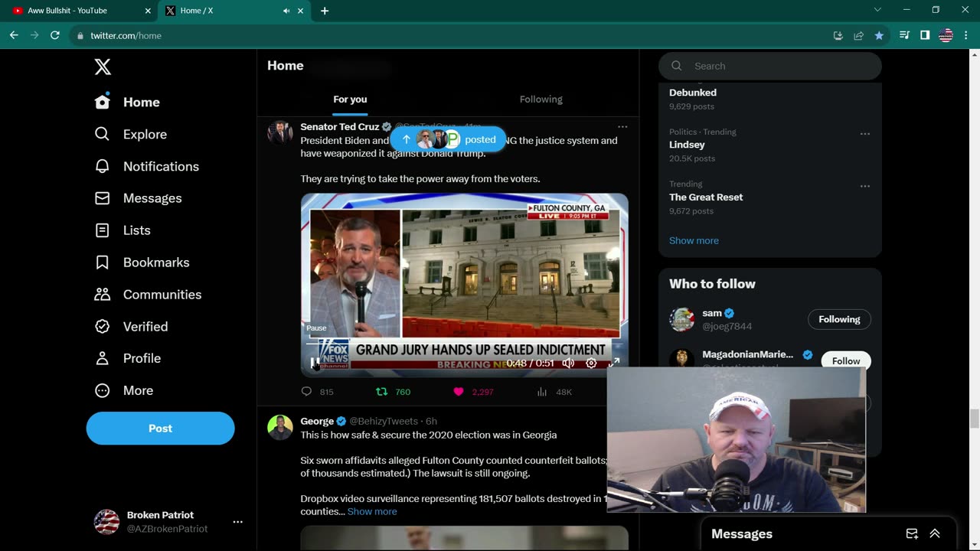Image resolution: width=980 pixels, height=551 pixels.
Task: Click the share page icon
Action: coord(858,35)
